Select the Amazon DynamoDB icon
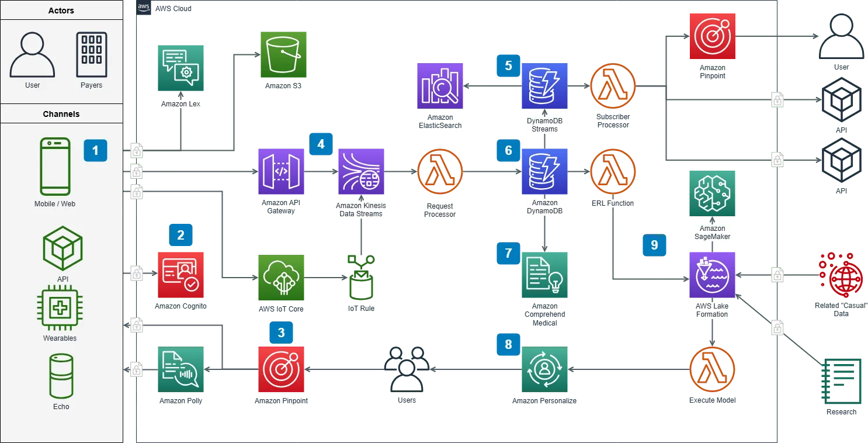 coord(544,172)
